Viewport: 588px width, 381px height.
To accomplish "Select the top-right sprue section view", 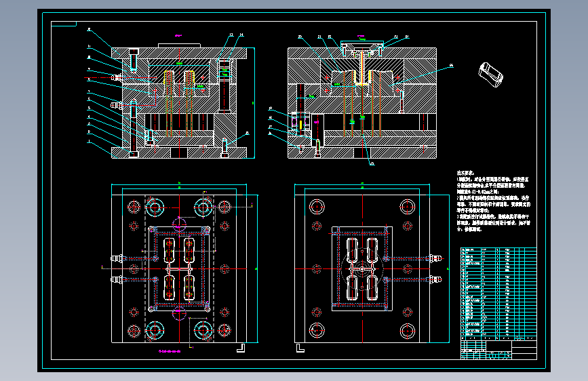I will point(362,100).
